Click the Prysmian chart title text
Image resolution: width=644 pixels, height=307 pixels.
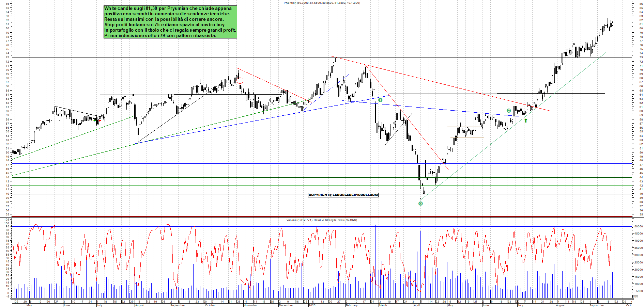(x=322, y=3)
